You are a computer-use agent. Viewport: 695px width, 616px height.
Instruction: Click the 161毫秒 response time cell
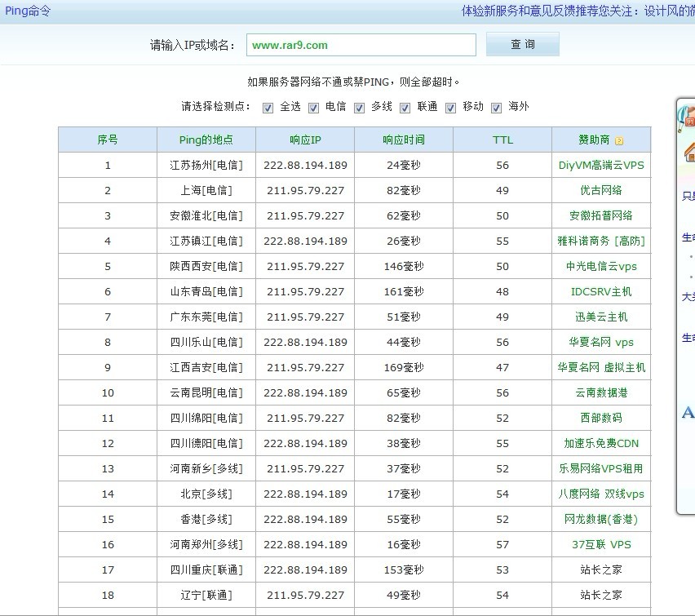point(404,292)
